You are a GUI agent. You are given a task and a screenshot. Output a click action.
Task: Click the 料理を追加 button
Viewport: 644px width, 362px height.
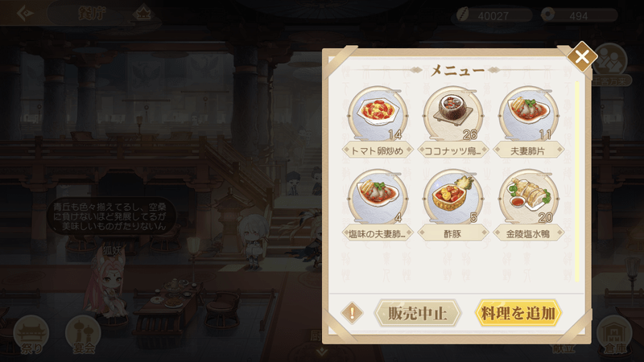pos(518,313)
